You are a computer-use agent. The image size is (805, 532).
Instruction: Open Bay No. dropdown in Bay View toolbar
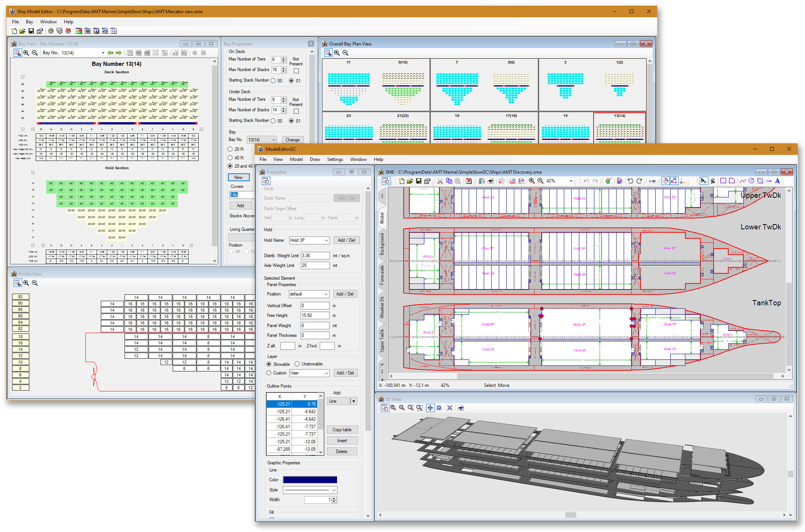[x=103, y=53]
